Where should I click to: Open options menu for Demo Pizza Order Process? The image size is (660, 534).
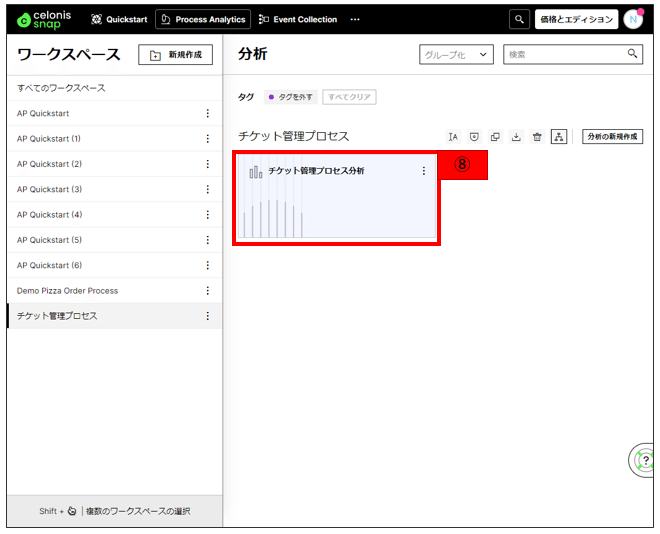tap(208, 291)
